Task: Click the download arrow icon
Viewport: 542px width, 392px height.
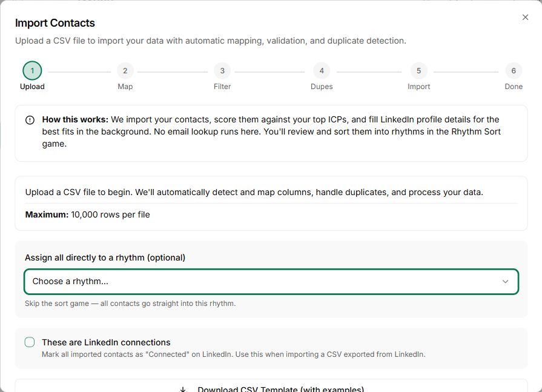Action: [183, 390]
